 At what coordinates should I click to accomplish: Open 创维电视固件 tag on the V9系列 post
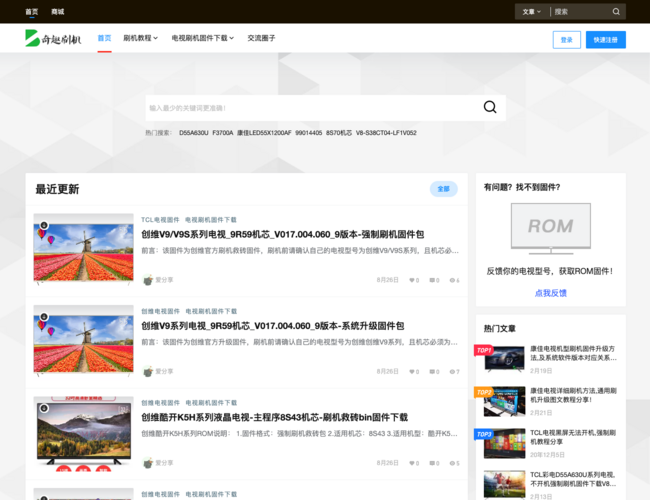[160, 311]
